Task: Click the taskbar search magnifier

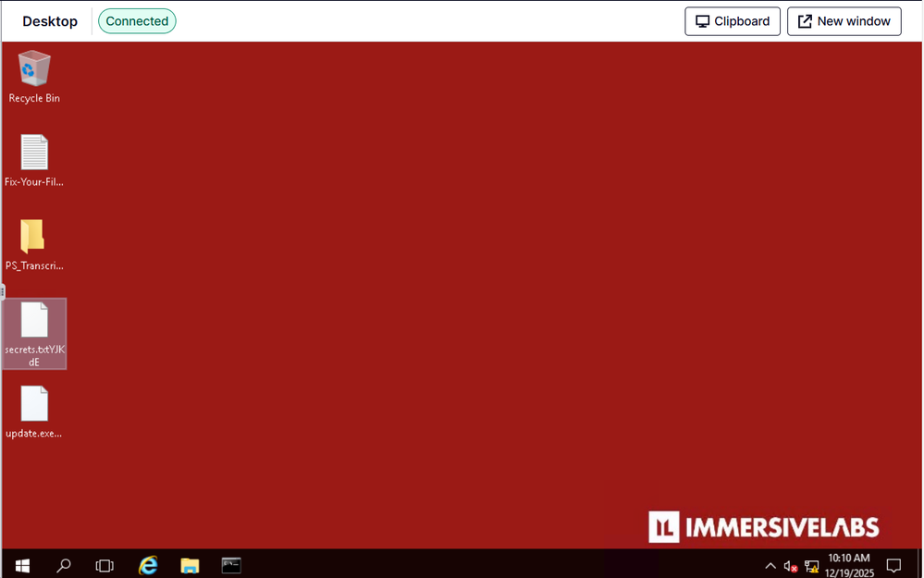Action: (64, 565)
